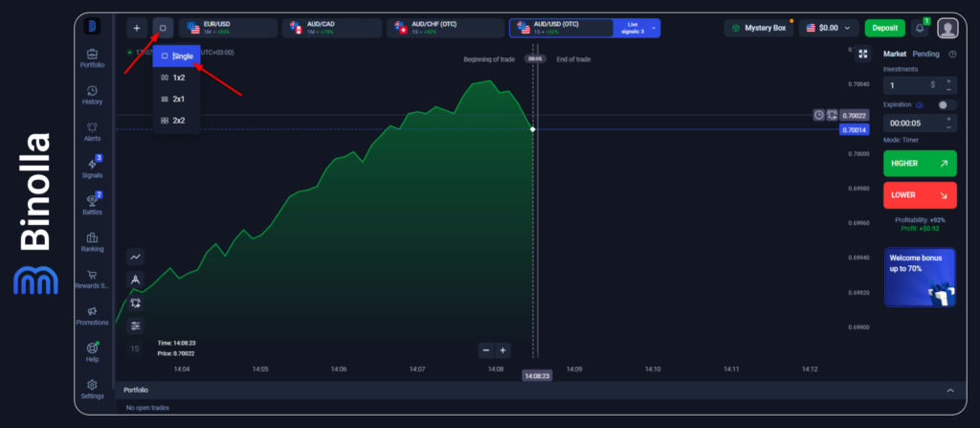This screenshot has height=428, width=980.
Task: Open the Promotions megaphone icon
Action: 92,311
